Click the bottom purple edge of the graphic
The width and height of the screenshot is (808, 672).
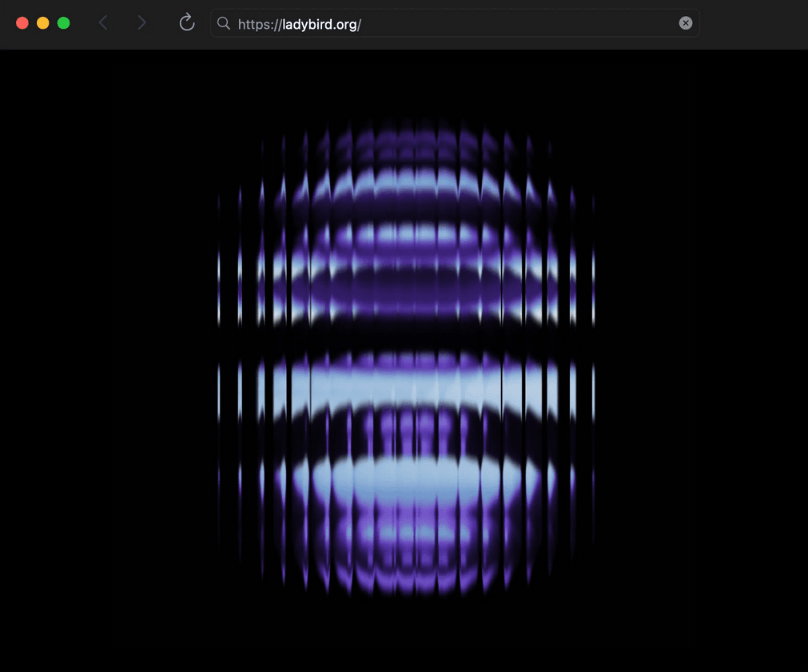point(406,582)
